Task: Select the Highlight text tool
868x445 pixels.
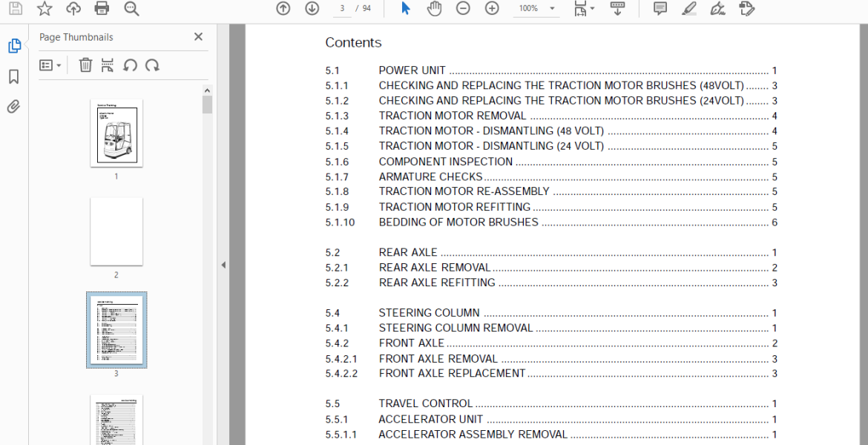Action: [x=689, y=9]
